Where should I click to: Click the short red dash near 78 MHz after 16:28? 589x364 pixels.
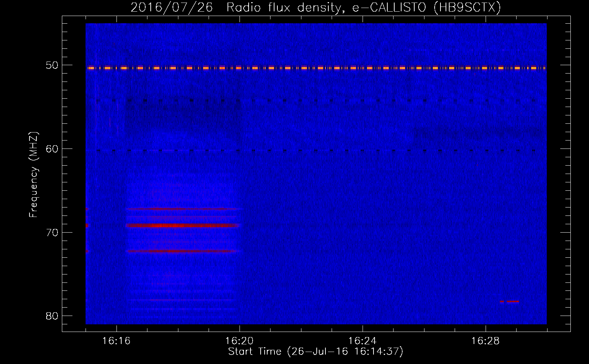(x=509, y=301)
